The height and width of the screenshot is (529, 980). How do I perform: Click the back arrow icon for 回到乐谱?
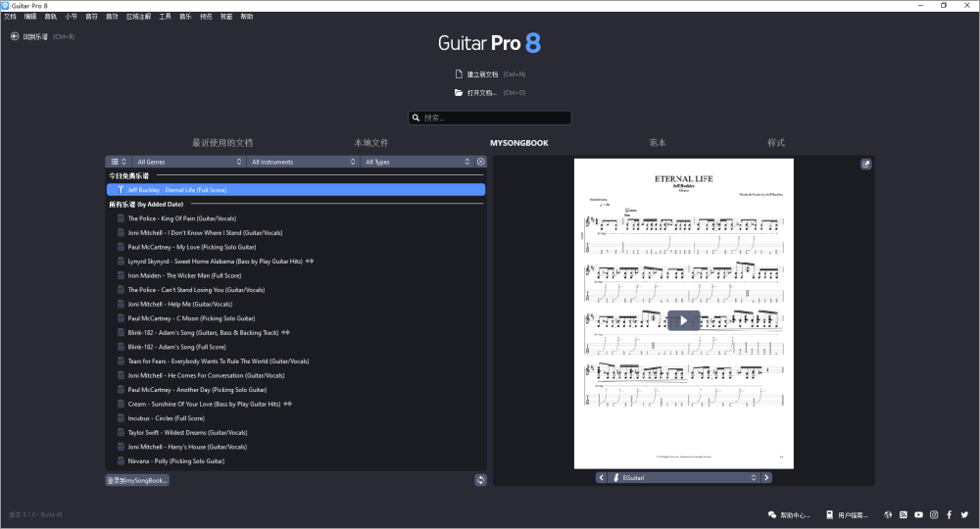[x=15, y=36]
